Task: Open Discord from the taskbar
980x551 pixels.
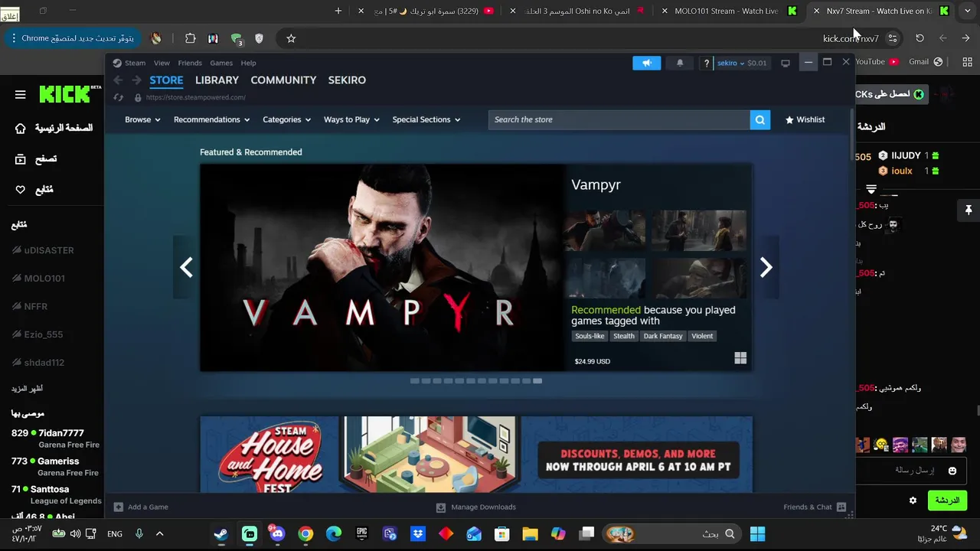Action: click(277, 533)
